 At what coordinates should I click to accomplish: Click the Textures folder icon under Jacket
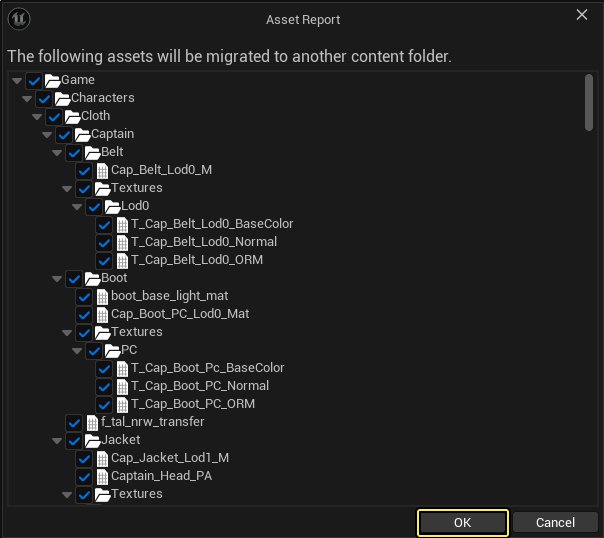coord(102,495)
